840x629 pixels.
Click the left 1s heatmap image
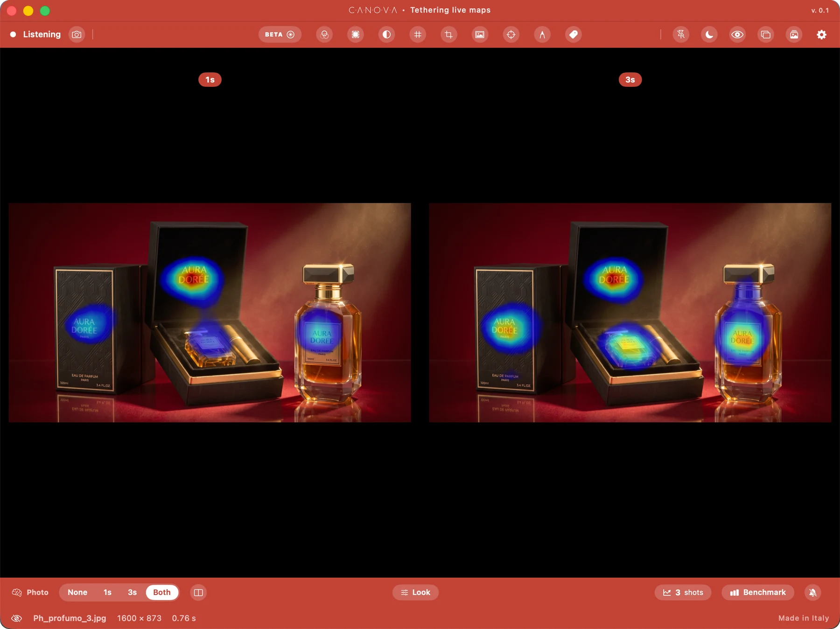(x=210, y=313)
